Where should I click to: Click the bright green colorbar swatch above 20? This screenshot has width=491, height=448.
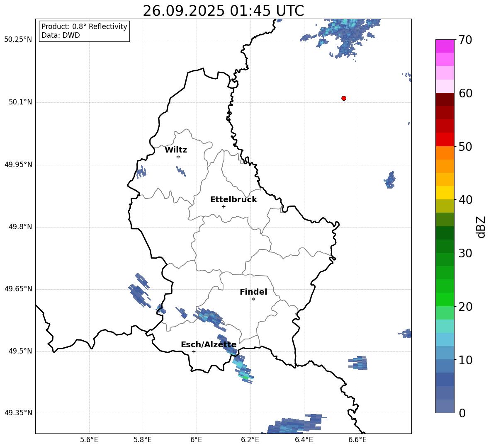[445, 299]
